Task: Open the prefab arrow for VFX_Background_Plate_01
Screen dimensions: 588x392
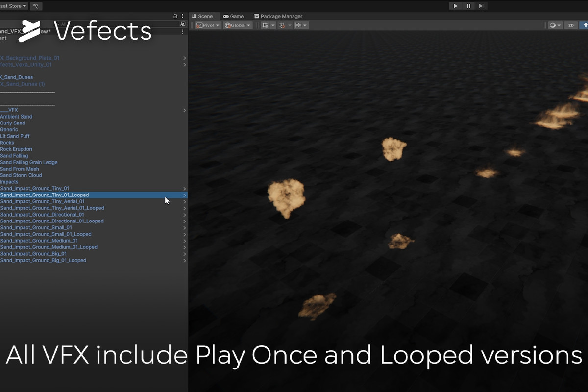Action: pyautogui.click(x=185, y=58)
